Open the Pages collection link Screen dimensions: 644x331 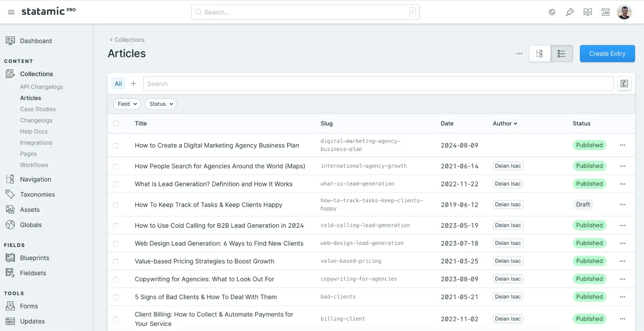tap(28, 154)
